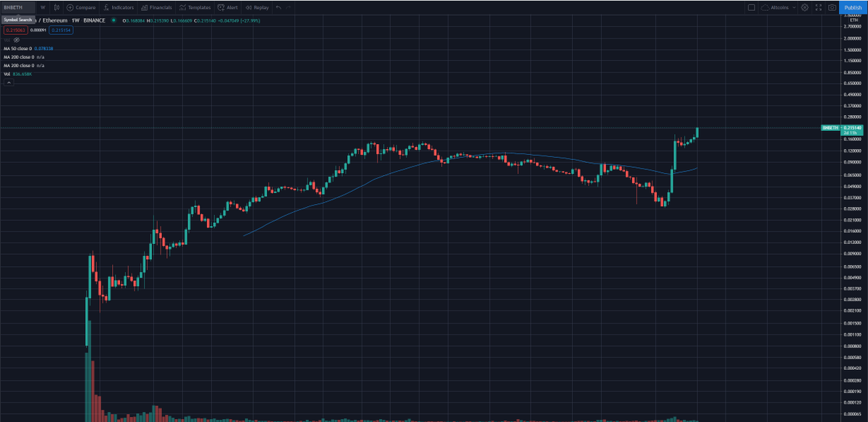868x422 pixels.
Task: Click the buy price 0.215154 button
Action: coord(61,30)
